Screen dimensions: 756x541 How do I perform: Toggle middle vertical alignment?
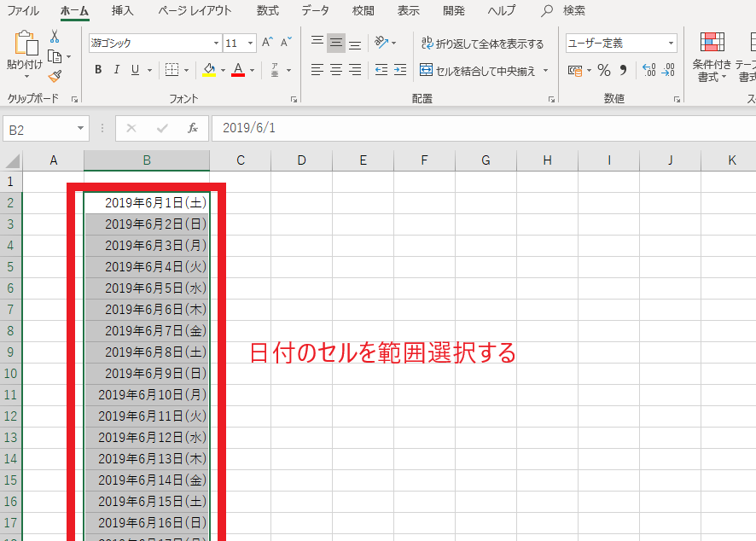click(336, 43)
